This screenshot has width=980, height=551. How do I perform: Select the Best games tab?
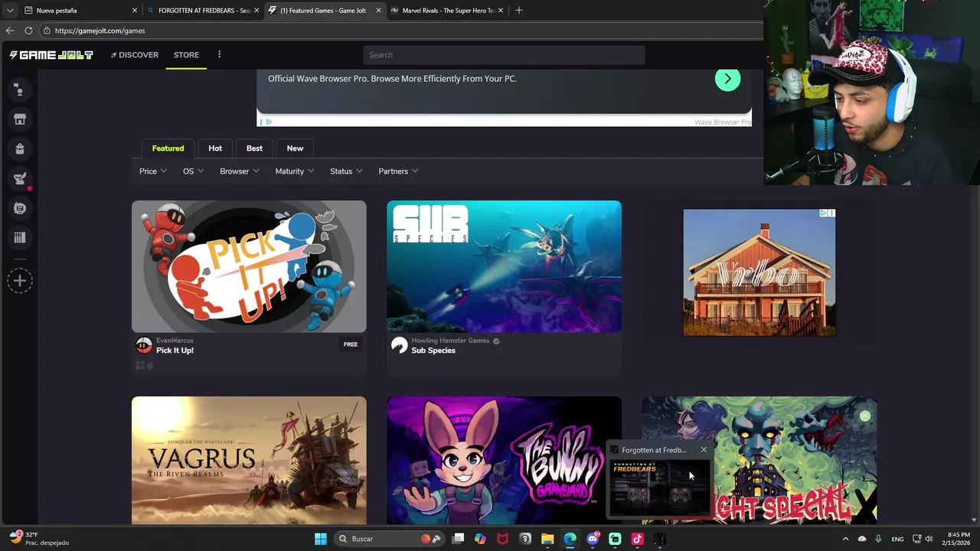pyautogui.click(x=254, y=148)
